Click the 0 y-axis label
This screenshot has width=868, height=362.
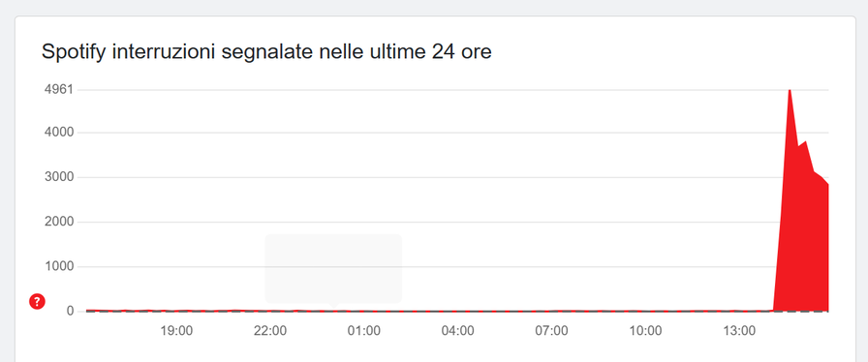point(71,312)
